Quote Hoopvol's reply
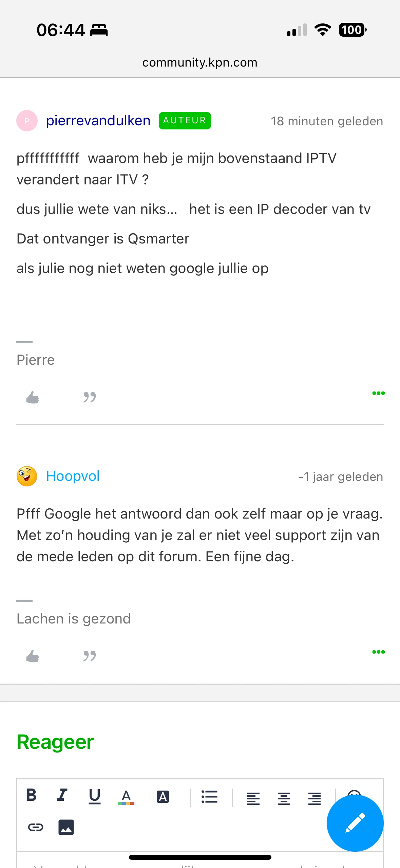The height and width of the screenshot is (868, 400). coord(90,656)
